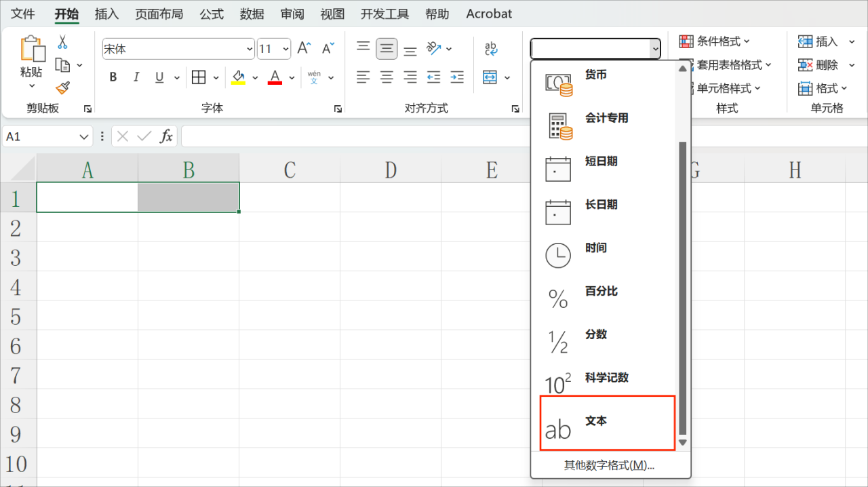Align text to bottom
The height and width of the screenshot is (487, 868).
tap(410, 50)
